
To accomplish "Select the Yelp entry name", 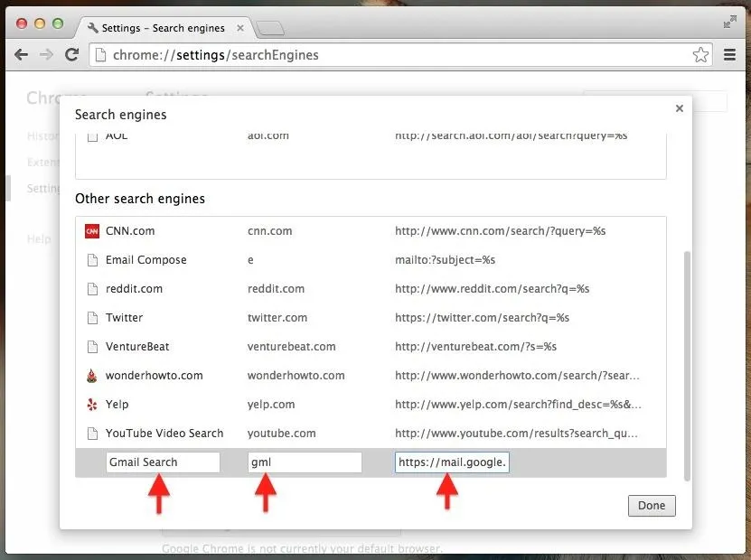I will click(x=117, y=405).
